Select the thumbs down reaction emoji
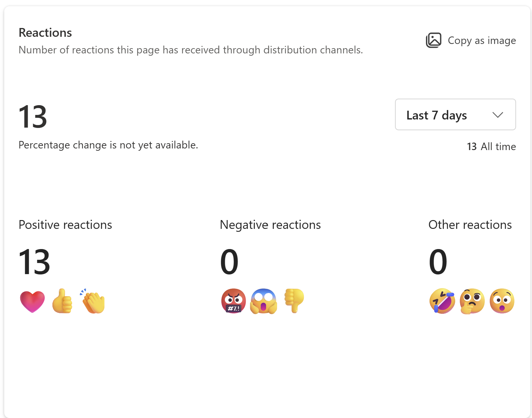Image resolution: width=532 pixels, height=418 pixels. pos(294,301)
